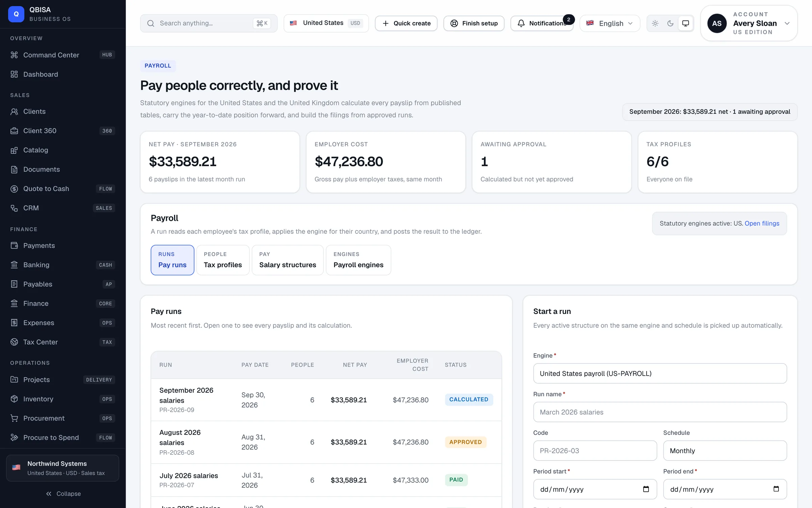Viewport: 812px width, 508px height.
Task: Open Command Center from the sidebar
Action: coord(63,55)
